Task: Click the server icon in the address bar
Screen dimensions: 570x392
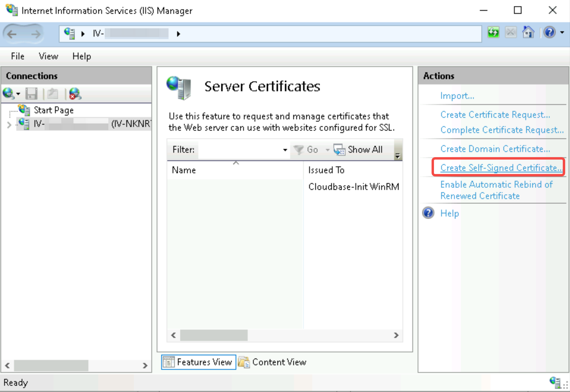Action: pos(70,33)
